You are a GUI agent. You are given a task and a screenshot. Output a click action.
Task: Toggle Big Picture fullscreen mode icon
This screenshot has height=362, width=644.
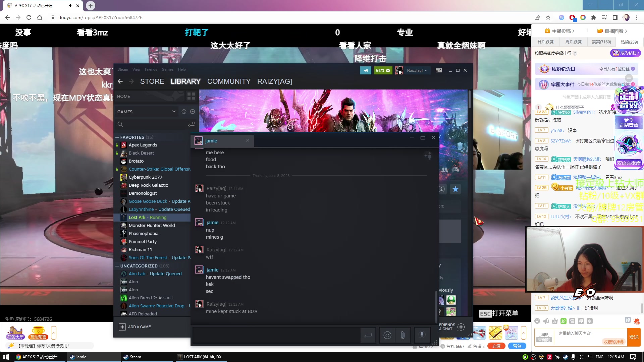(x=439, y=70)
